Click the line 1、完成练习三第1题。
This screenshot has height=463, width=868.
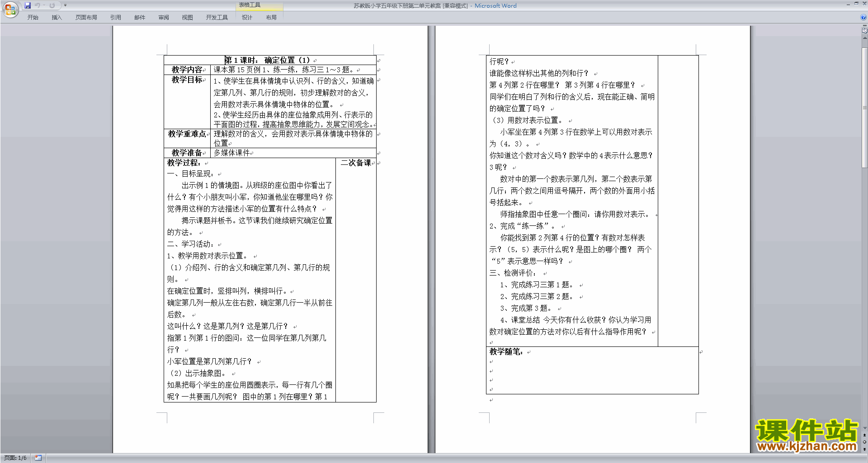(538, 285)
